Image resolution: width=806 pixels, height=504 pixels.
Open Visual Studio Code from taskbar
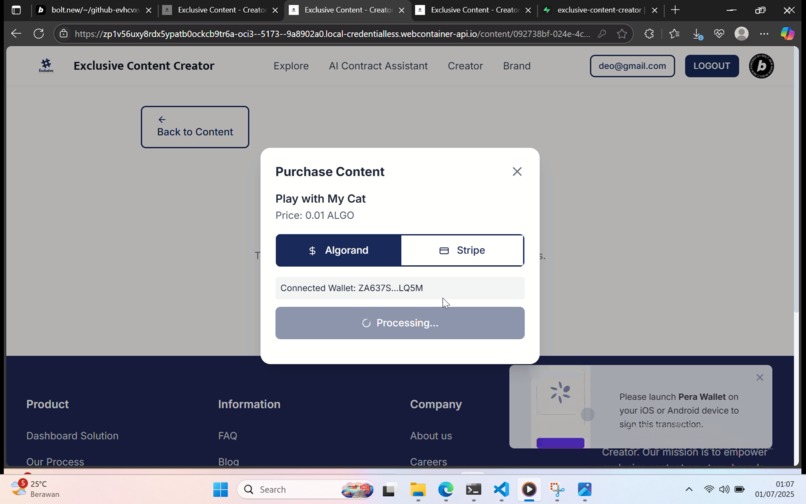pyautogui.click(x=501, y=489)
